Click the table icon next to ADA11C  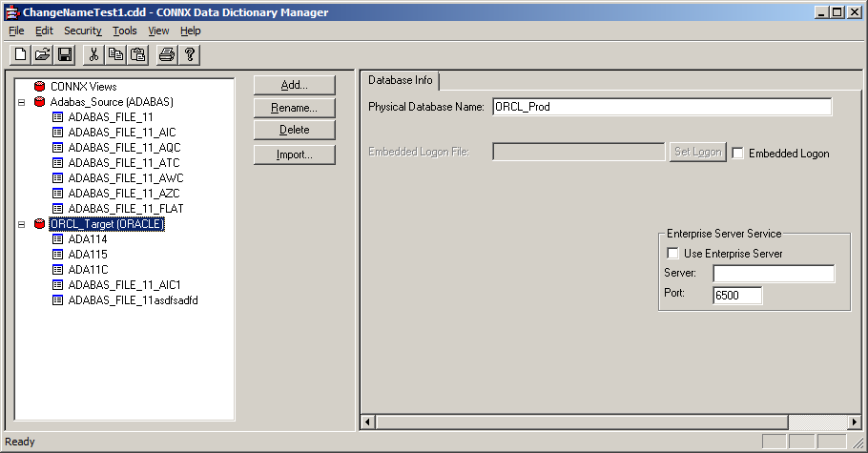click(x=57, y=269)
